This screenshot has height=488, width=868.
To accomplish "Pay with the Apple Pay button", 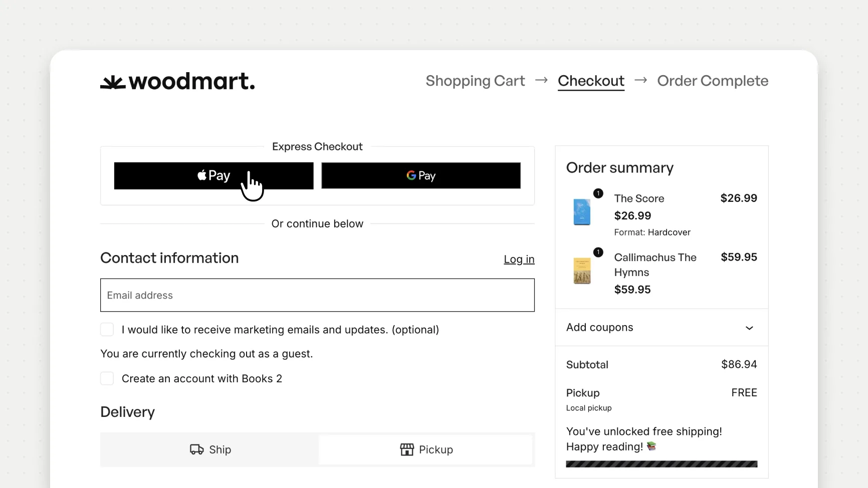I will [x=213, y=176].
